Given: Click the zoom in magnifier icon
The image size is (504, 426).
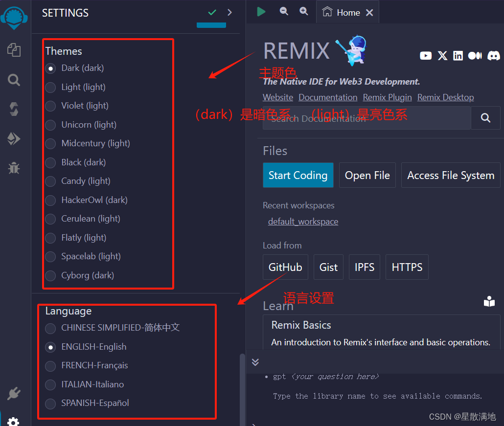Looking at the screenshot, I should pyautogui.click(x=304, y=11).
